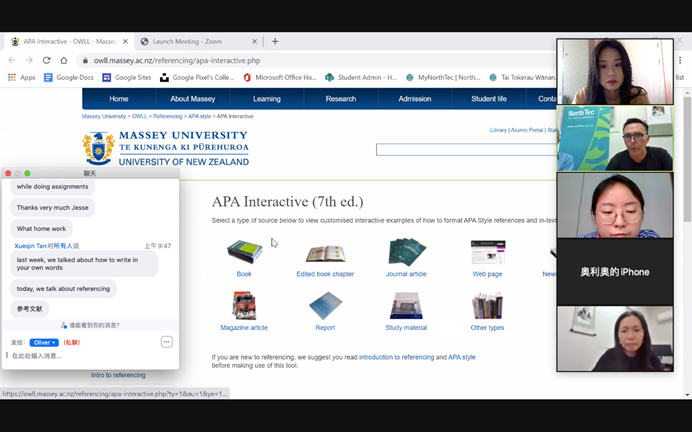Select the top woman's video thumbnail
Viewport: 692px width, 432px height.
point(615,71)
